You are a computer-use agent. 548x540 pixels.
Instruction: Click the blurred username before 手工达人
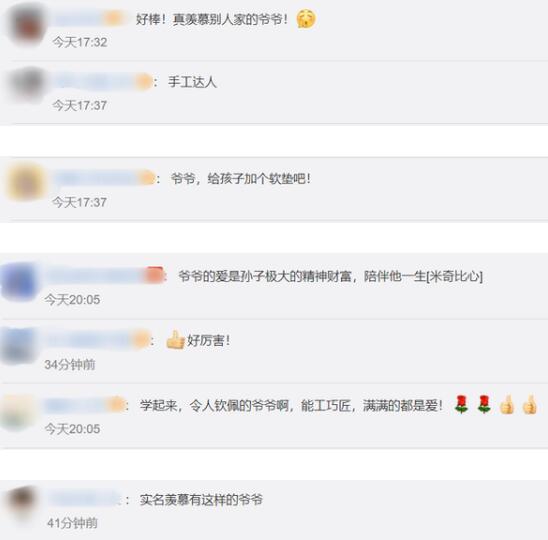coord(103,82)
